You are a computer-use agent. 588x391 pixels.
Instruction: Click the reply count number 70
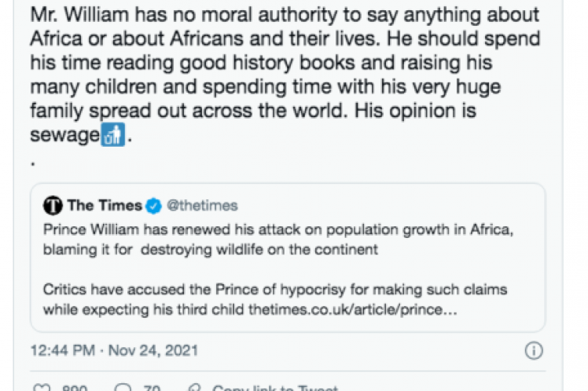point(150,388)
